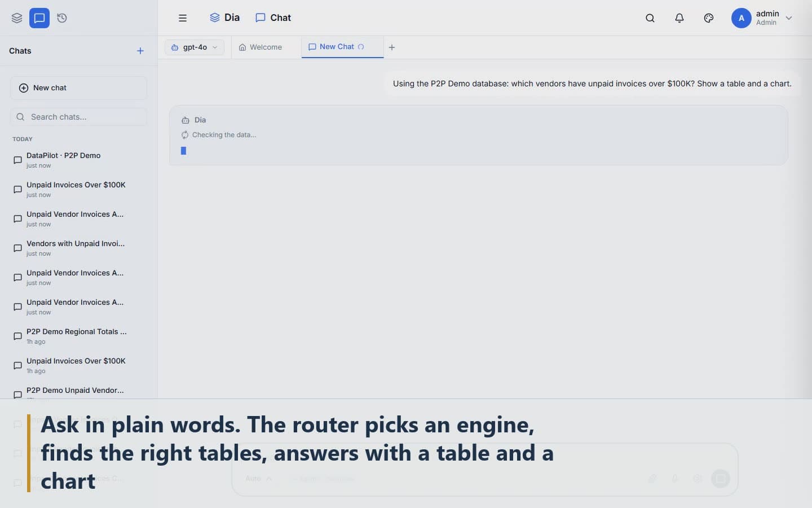Open Unpaid Invoices Over $100K chat from just now
Viewport: 812px width, 508px height.
(78, 190)
